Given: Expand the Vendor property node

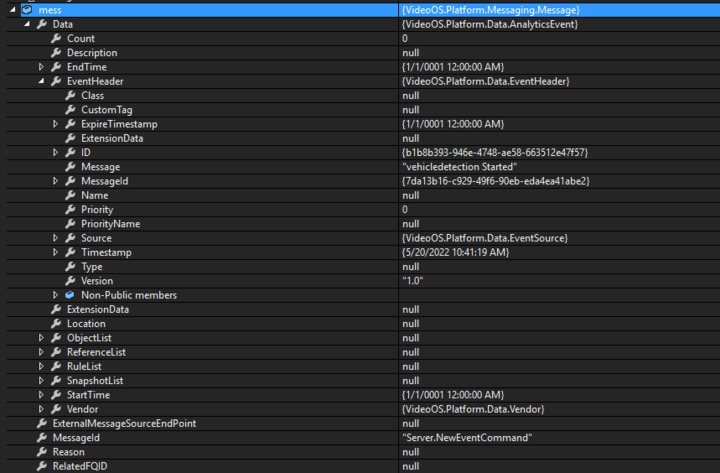Looking at the screenshot, I should tap(41, 409).
